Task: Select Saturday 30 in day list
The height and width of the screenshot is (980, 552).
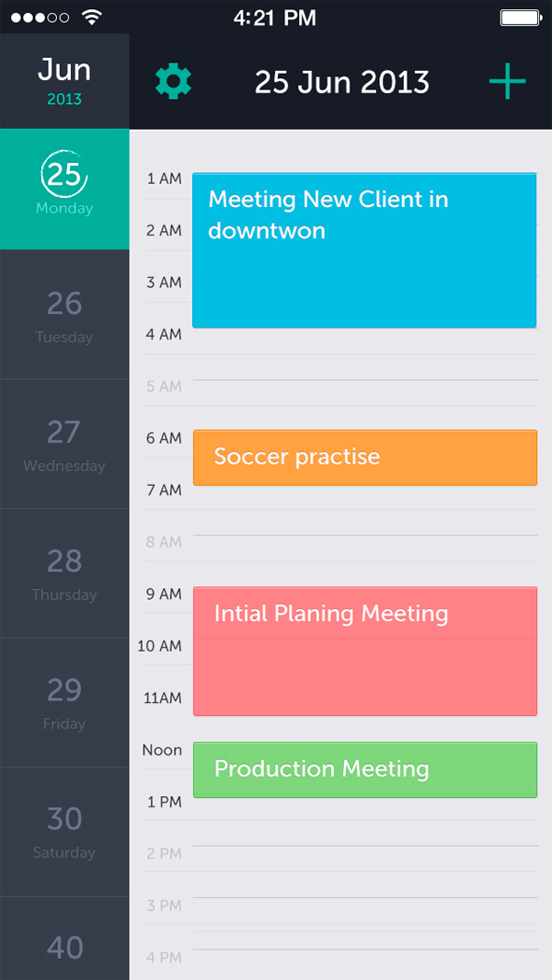Action: 64,830
